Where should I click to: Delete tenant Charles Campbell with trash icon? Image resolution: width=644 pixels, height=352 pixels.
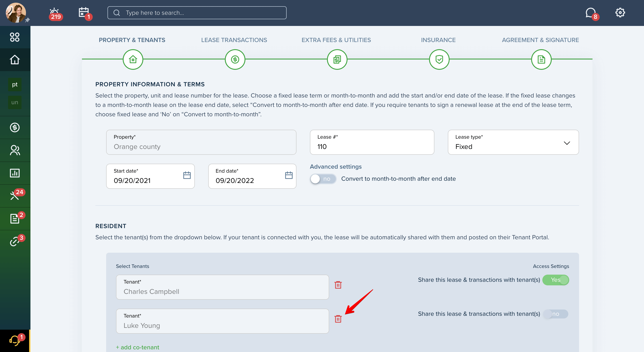pos(338,285)
